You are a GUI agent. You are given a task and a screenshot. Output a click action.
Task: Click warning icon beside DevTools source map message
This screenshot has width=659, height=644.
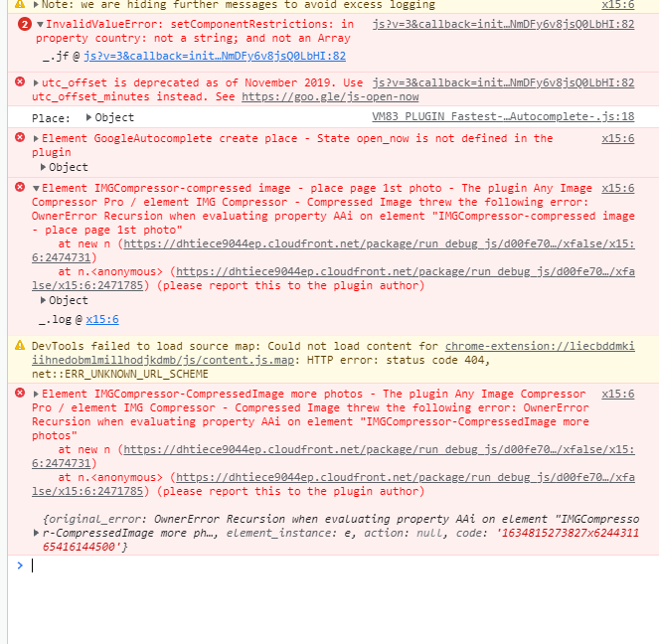point(20,345)
